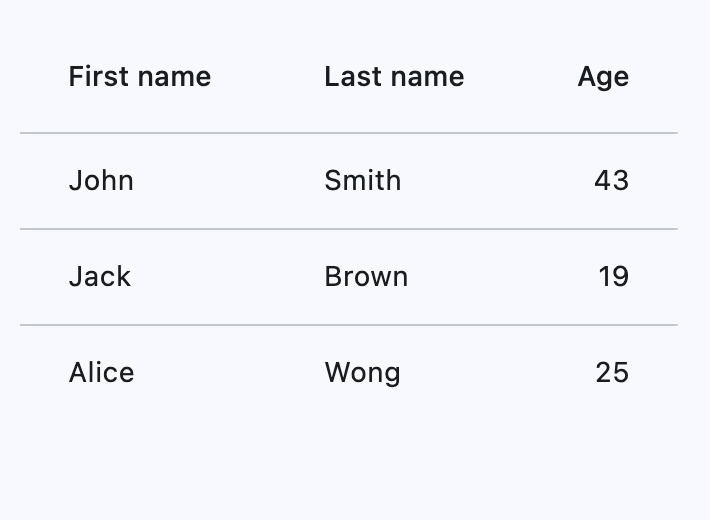Screen dimensions: 710x520
Task: Click empty header space between Last name and Age
Action: click(520, 77)
